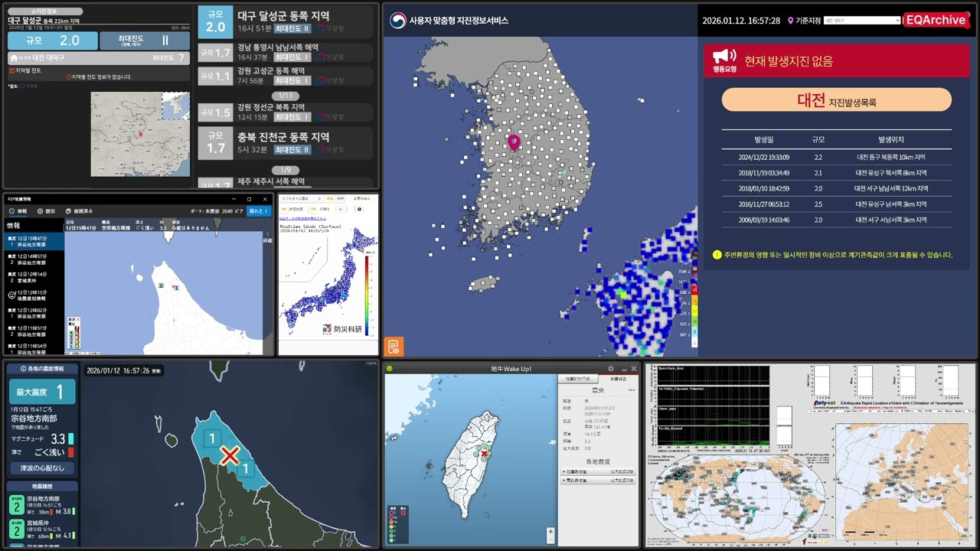Select the 12日12時14分 宮城県沖 entry
Image resolution: width=980 pixels, height=551 pixels.
[x=34, y=276]
